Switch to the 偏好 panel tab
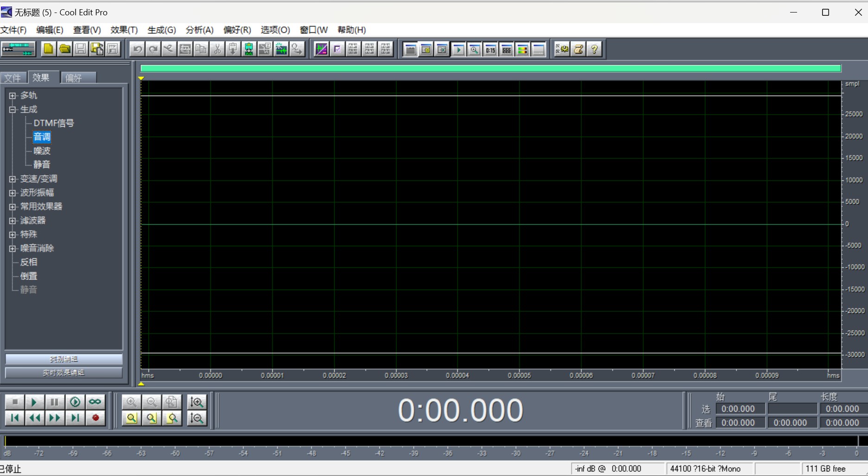 click(x=78, y=78)
